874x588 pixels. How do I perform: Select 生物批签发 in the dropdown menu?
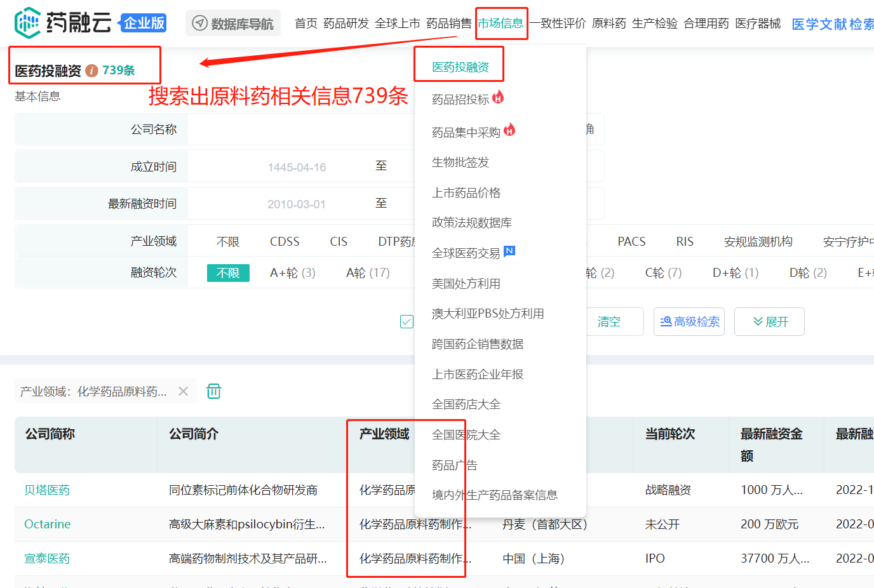pyautogui.click(x=461, y=163)
